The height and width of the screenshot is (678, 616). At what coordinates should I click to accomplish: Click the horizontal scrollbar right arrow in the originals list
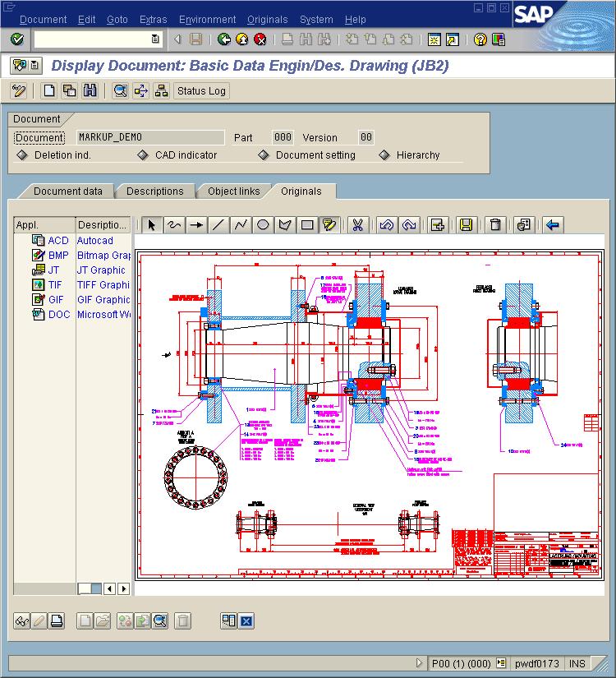point(124,588)
